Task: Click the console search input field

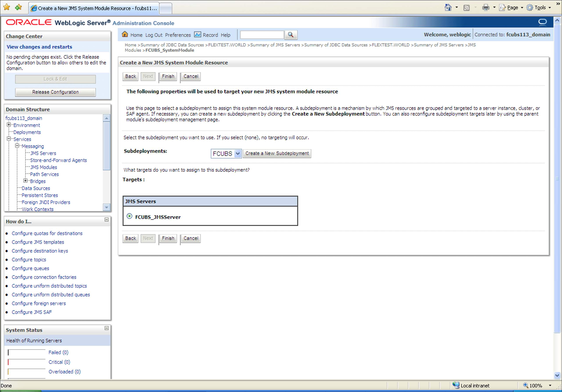Action: [x=262, y=35]
